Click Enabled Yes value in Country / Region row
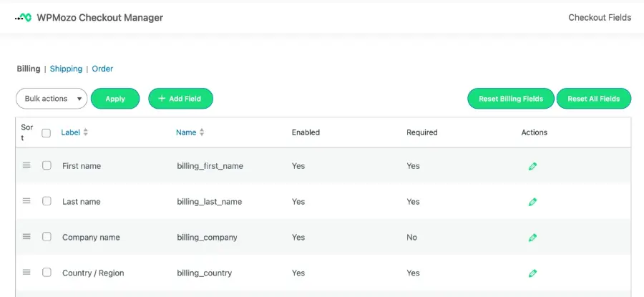Viewport: 644px width, 297px height. pyautogui.click(x=298, y=273)
